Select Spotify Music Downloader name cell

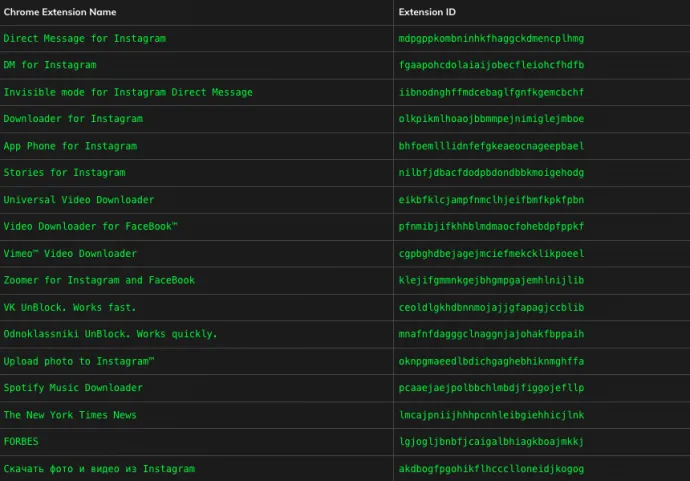73,388
